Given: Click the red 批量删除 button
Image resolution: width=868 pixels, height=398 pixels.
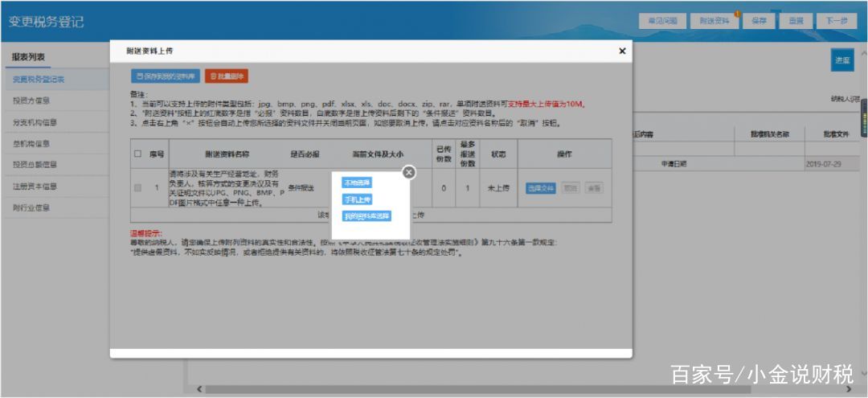Looking at the screenshot, I should point(227,76).
